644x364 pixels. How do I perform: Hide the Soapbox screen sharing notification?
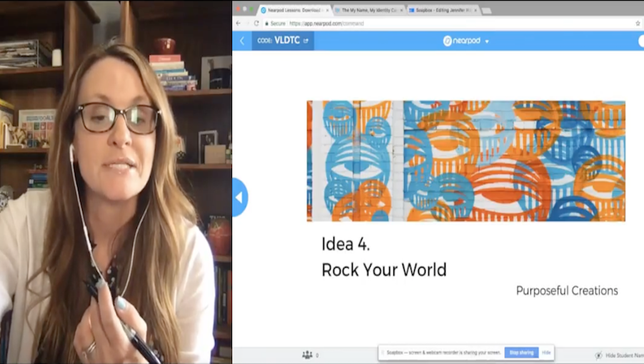[x=546, y=353]
